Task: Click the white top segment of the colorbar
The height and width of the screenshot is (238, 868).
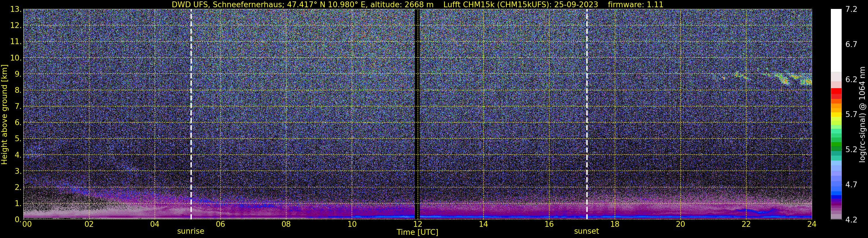Action: 836,40
